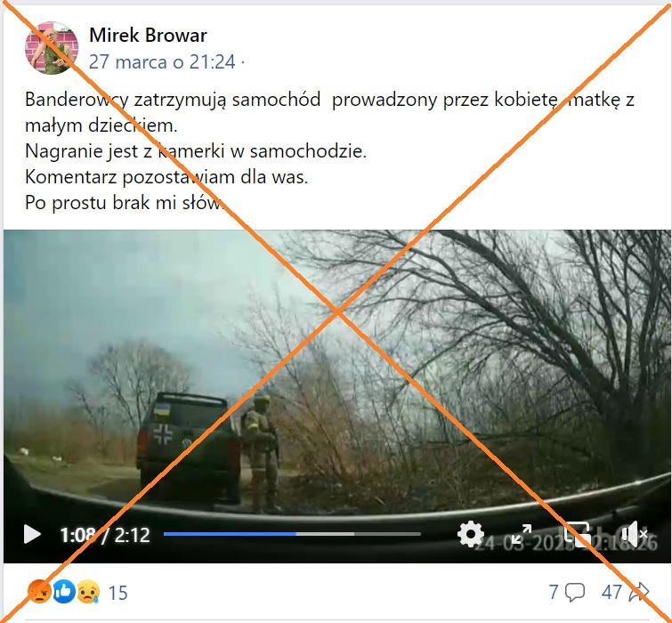Open picture-in-picture mode icon
Image resolution: width=672 pixels, height=623 pixels.
pos(577,534)
